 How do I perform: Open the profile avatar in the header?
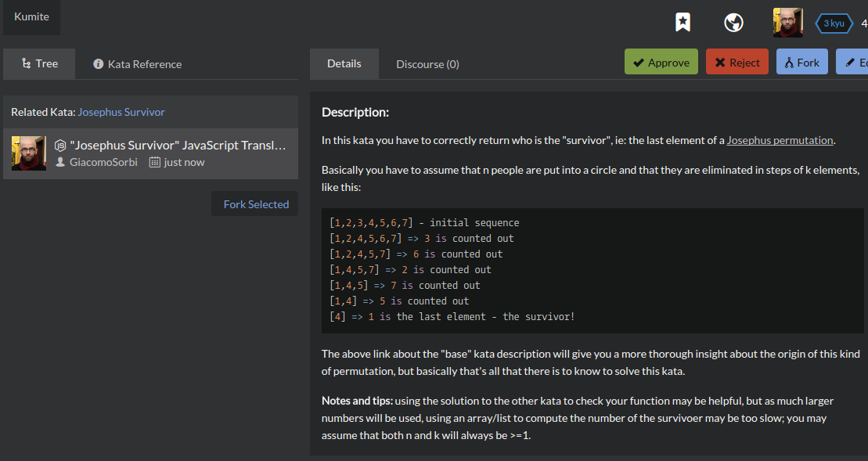coord(787,23)
